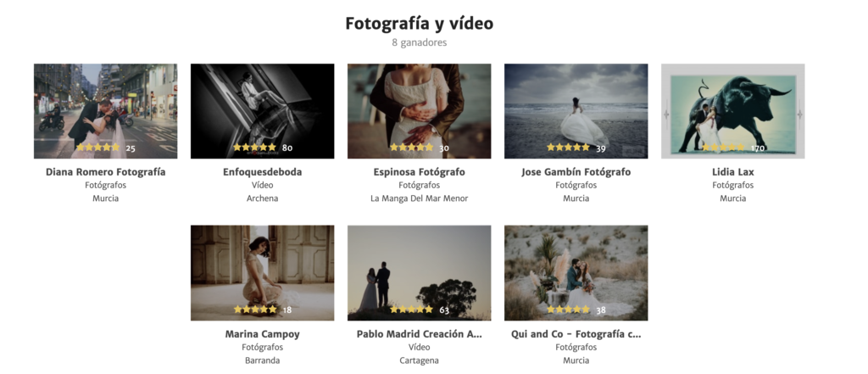This screenshot has height=374, width=868.
Task: Open the Pablo Madrid Creación sunset thumbnail
Action: [419, 272]
